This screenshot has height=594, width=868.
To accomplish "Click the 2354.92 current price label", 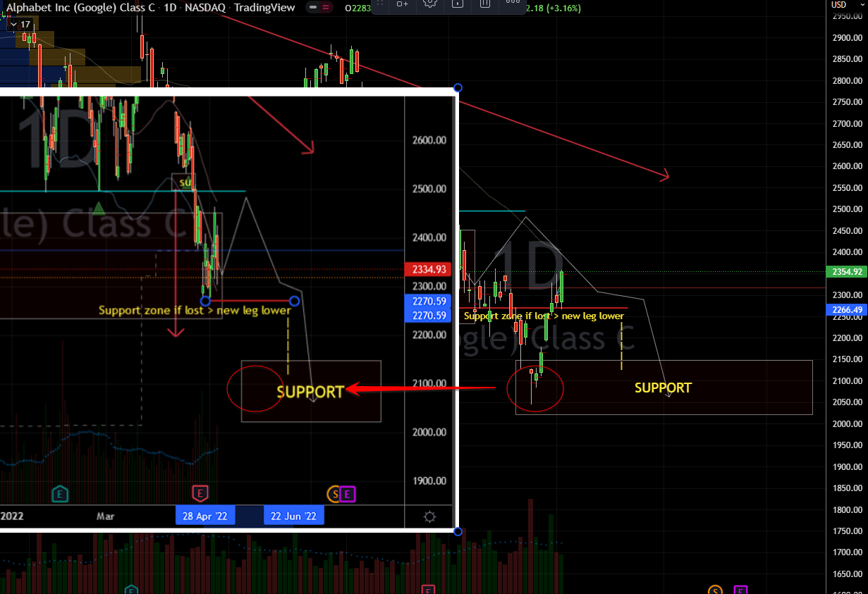I will pyautogui.click(x=847, y=272).
